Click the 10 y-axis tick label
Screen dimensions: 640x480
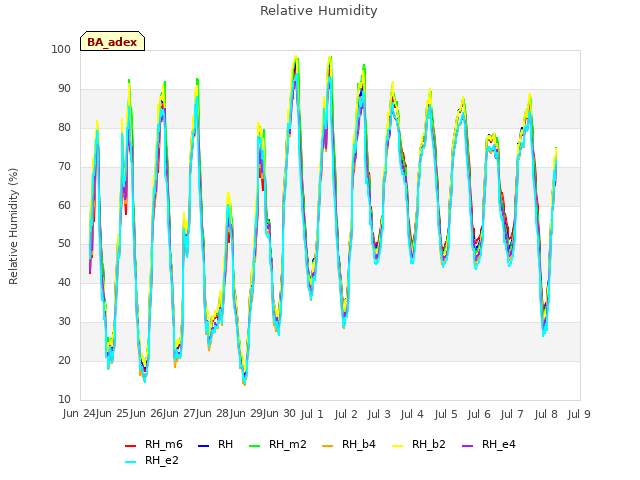[64, 399]
